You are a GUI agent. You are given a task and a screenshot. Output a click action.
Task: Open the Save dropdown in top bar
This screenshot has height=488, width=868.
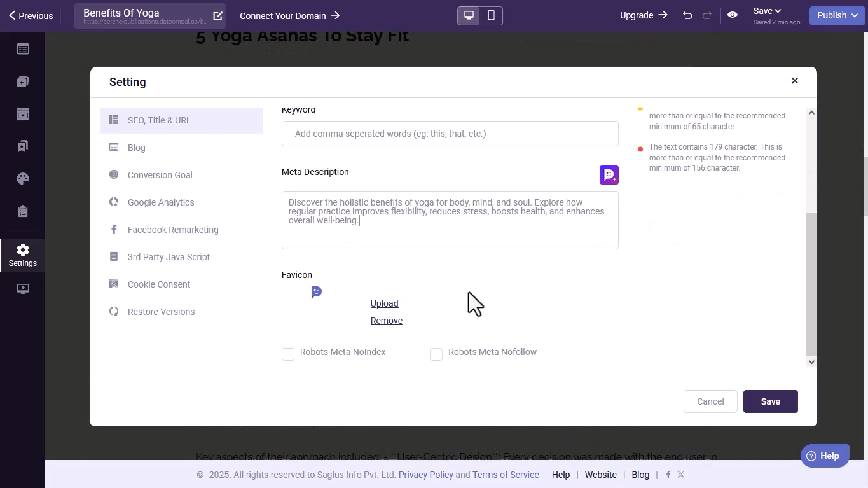click(x=767, y=11)
